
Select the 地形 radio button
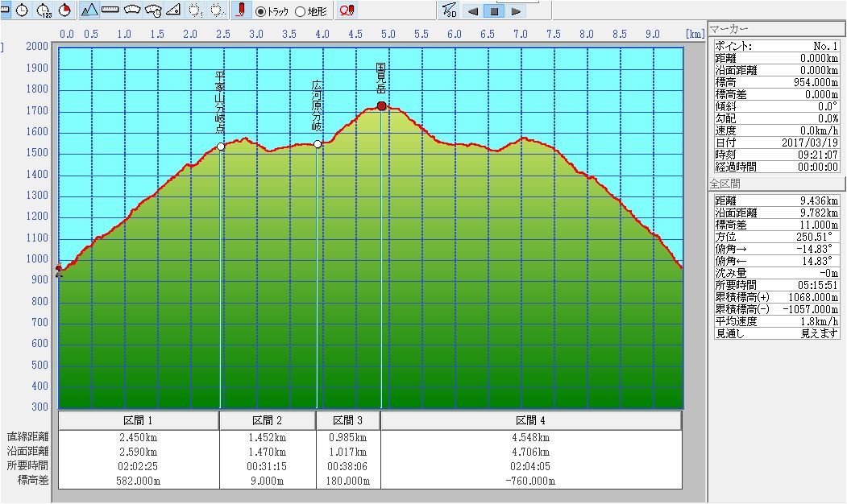tap(300, 11)
